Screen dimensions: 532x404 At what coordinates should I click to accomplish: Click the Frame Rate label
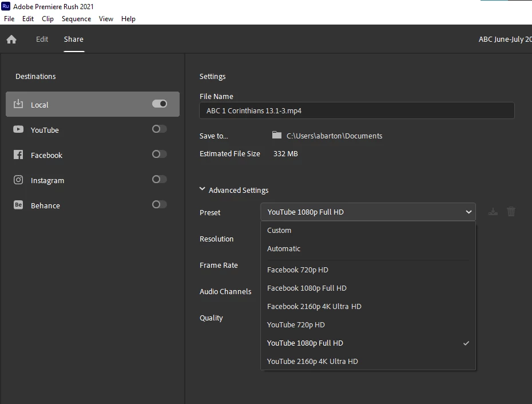coord(219,265)
